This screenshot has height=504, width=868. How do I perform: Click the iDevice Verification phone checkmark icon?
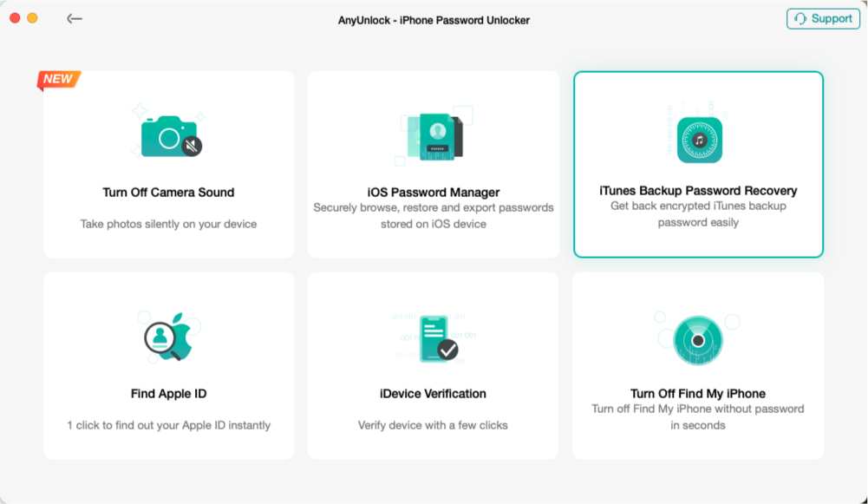pos(437,338)
